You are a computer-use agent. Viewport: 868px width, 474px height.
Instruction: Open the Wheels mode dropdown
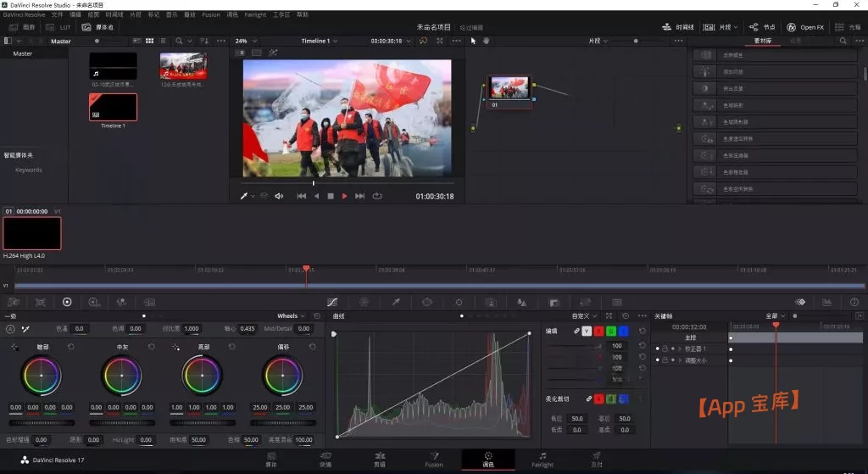(292, 316)
